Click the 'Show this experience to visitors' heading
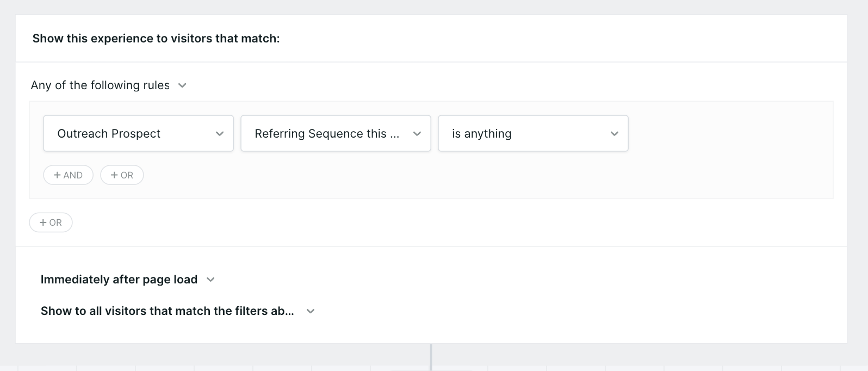This screenshot has width=868, height=371. click(x=156, y=39)
